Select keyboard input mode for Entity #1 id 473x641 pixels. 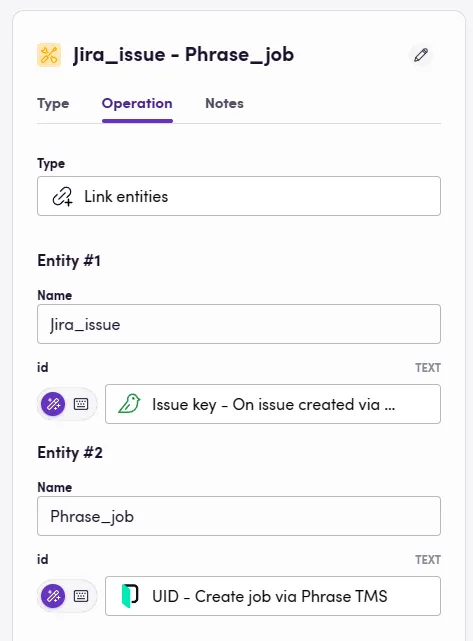pos(81,404)
